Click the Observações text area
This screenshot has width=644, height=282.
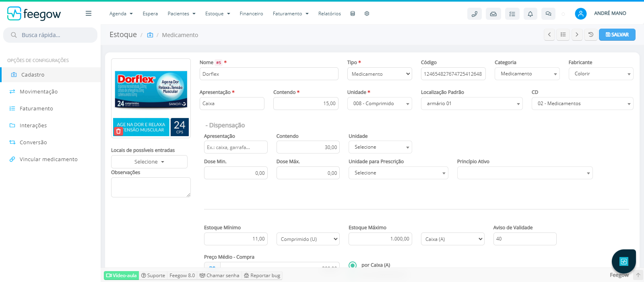coord(151,187)
